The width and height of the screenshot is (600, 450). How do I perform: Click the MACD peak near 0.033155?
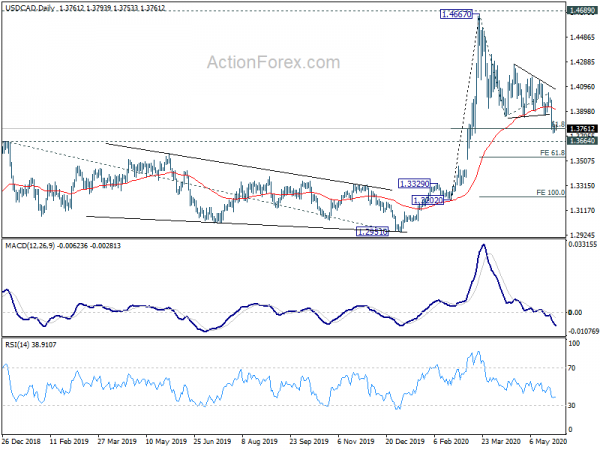tap(484, 245)
